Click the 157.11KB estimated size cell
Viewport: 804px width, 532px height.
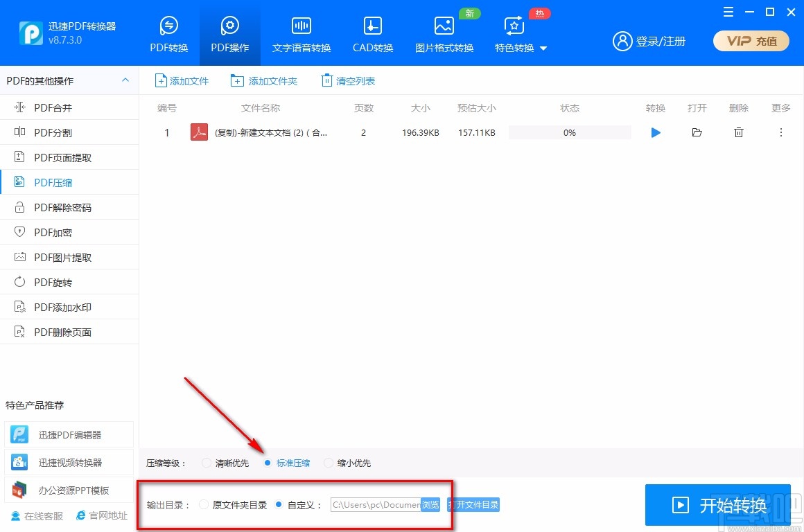477,133
